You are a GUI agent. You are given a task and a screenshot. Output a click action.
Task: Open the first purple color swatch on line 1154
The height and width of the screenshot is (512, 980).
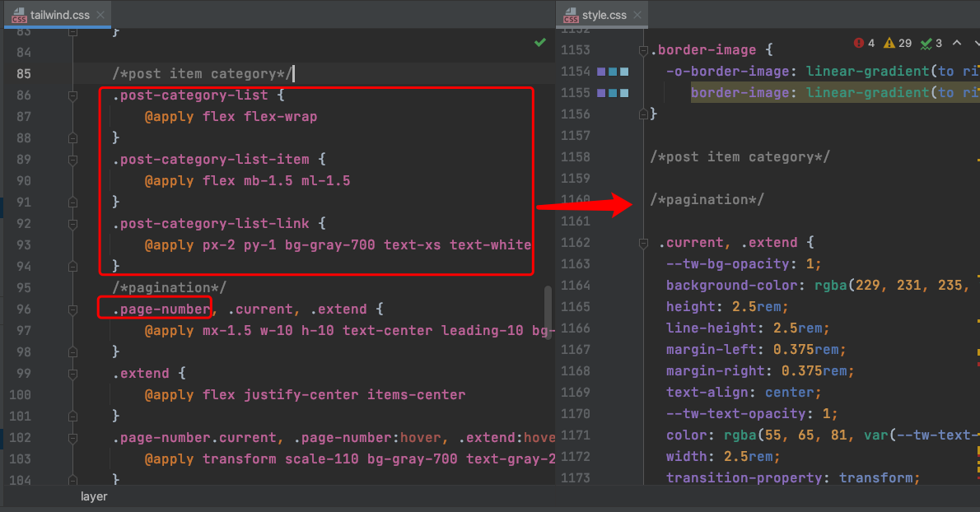coord(601,72)
